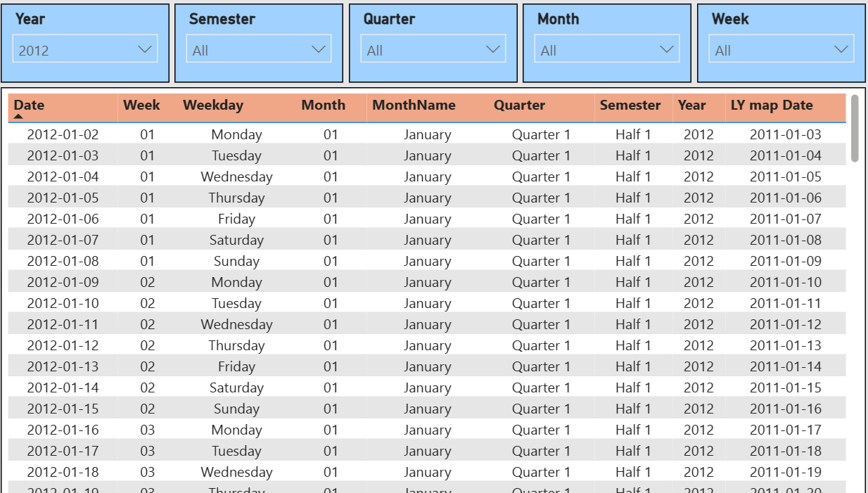Sort table by Weekday column header
The height and width of the screenshot is (493, 868).
(x=212, y=105)
